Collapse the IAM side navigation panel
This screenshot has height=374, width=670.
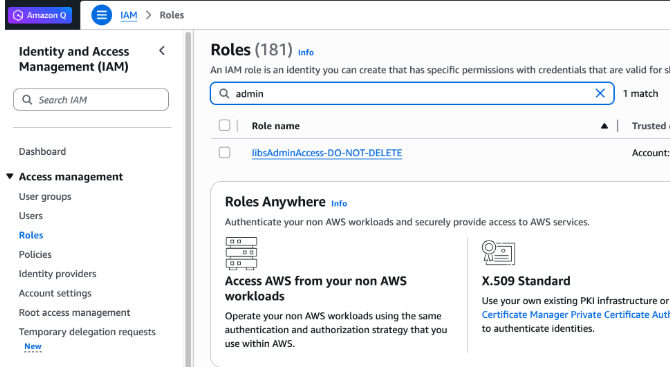pyautogui.click(x=162, y=51)
